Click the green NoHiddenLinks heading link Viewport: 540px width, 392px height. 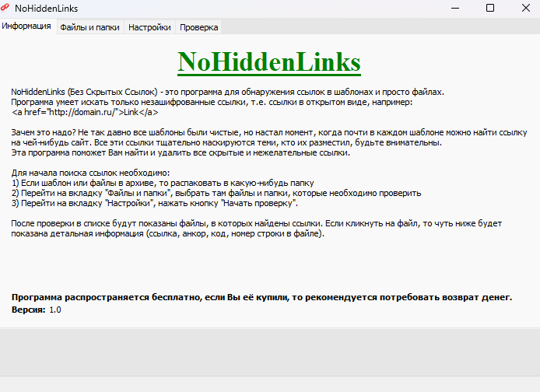click(x=269, y=62)
